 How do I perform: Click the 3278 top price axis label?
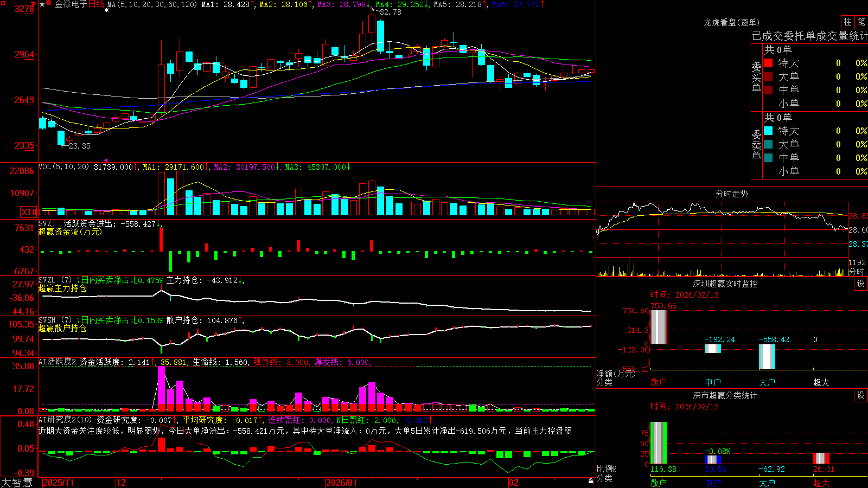click(x=24, y=9)
